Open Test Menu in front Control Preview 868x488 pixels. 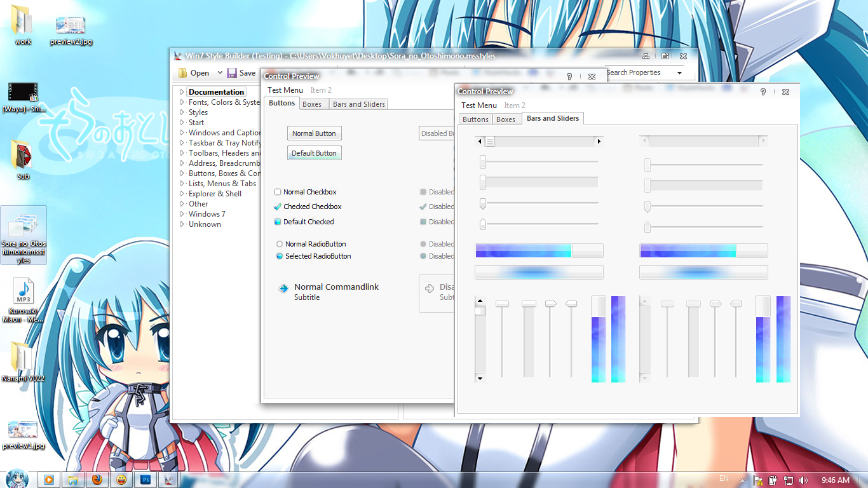(x=479, y=105)
